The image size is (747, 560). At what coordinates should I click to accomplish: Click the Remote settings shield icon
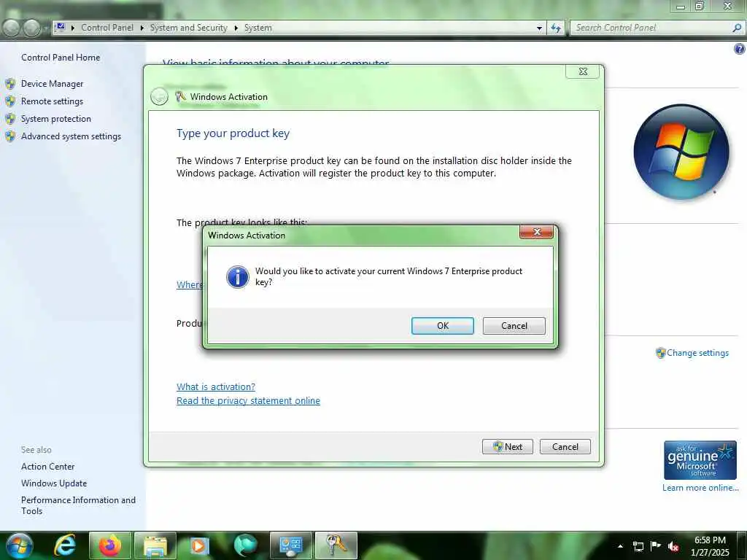click(10, 101)
